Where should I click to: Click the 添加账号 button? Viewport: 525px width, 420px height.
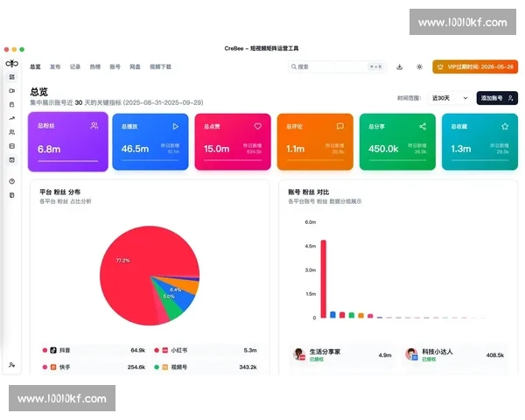[497, 98]
